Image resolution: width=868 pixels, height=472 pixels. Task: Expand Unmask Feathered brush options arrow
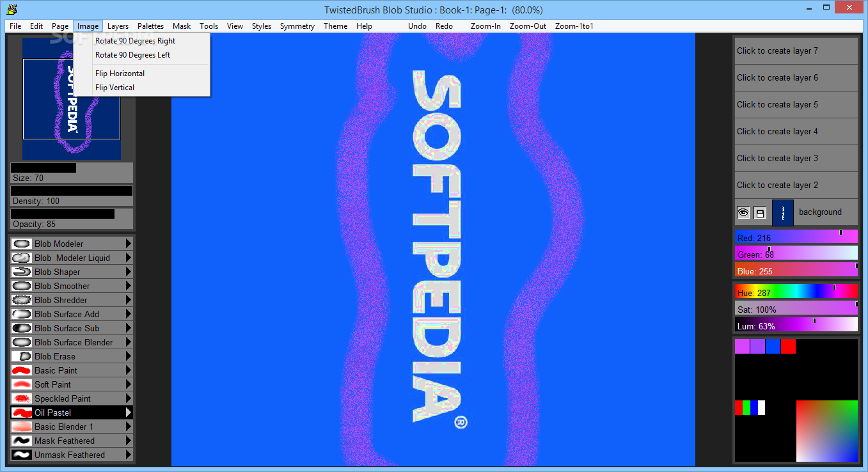coord(129,455)
